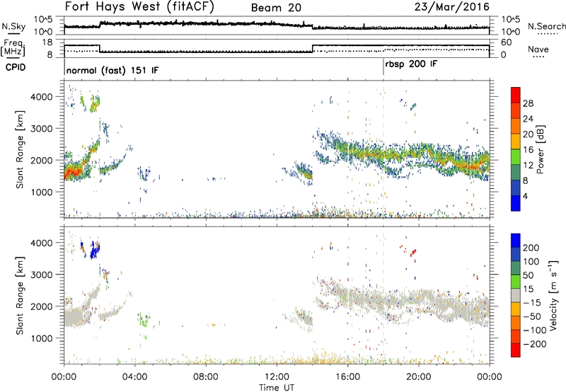Click the '60' Nave axis tick
This screenshot has height=392, width=566.
click(507, 42)
